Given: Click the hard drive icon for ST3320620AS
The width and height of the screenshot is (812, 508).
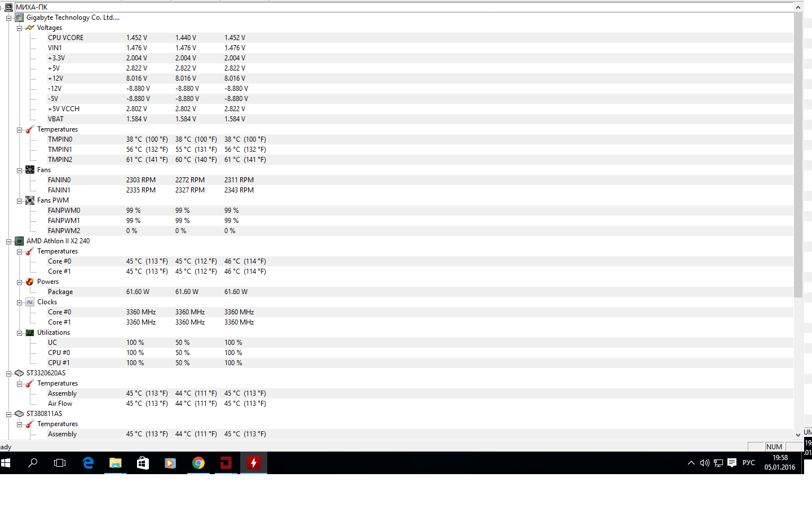Looking at the screenshot, I should [19, 373].
